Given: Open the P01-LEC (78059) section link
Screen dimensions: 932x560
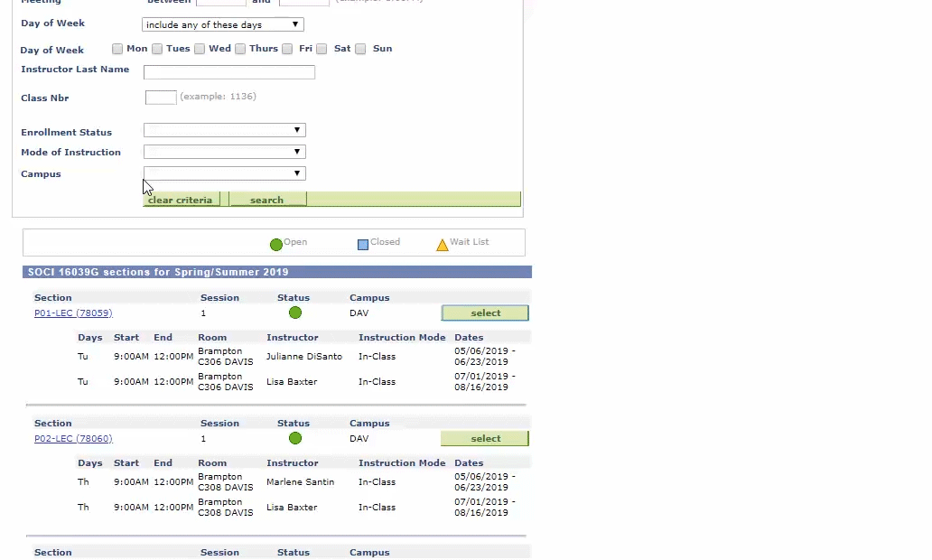Looking at the screenshot, I should pyautogui.click(x=73, y=313).
